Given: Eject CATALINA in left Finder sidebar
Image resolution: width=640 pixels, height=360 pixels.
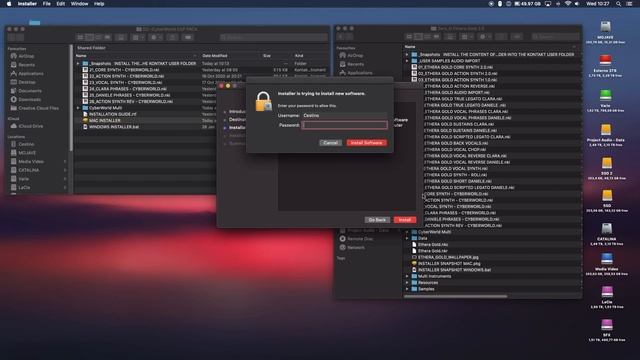Looking at the screenshot, I should click(x=65, y=170).
